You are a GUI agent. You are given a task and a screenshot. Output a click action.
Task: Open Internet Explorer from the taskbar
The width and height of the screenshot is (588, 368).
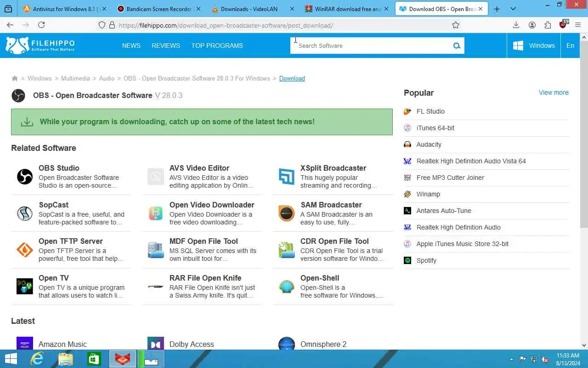pyautogui.click(x=37, y=359)
